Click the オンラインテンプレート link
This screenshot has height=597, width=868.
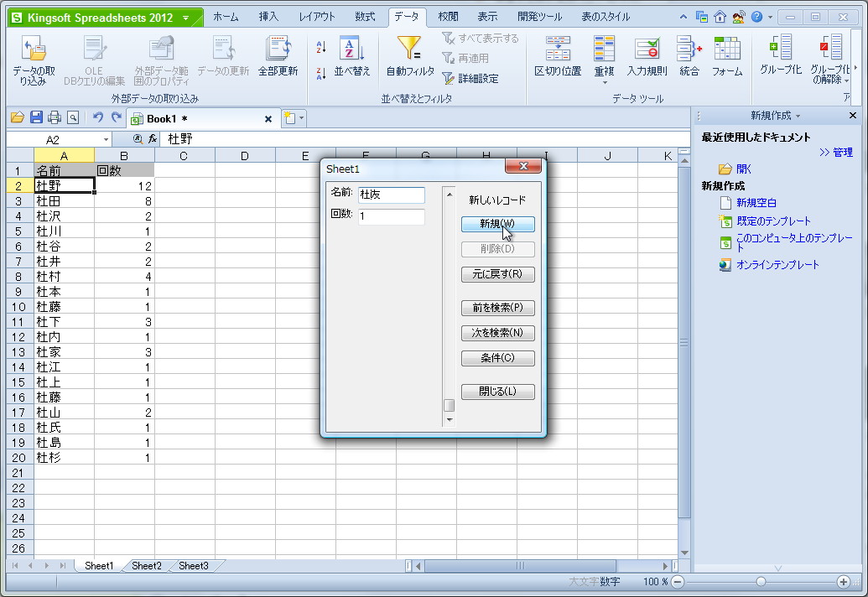(777, 265)
